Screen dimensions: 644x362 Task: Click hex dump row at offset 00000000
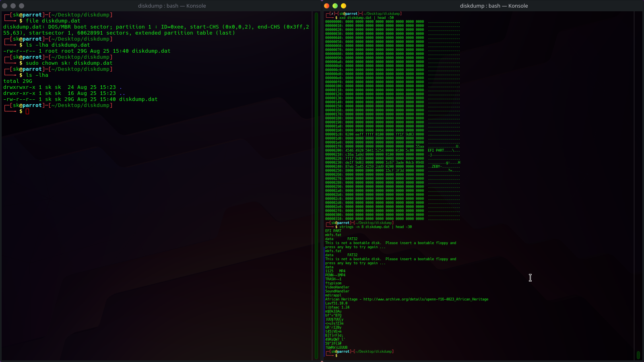click(392, 22)
